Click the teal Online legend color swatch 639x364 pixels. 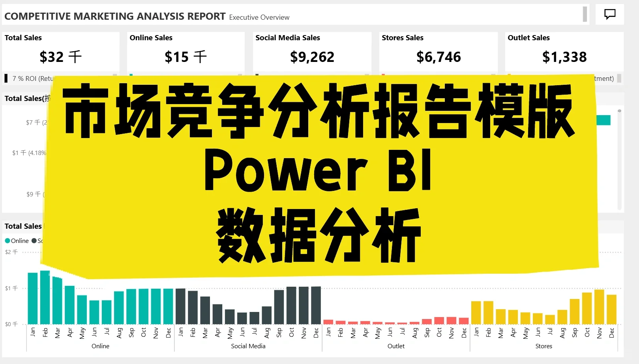(7, 241)
